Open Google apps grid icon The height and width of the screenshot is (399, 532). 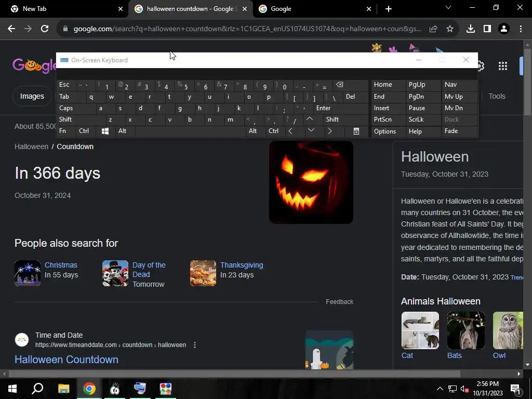pyautogui.click(x=503, y=66)
